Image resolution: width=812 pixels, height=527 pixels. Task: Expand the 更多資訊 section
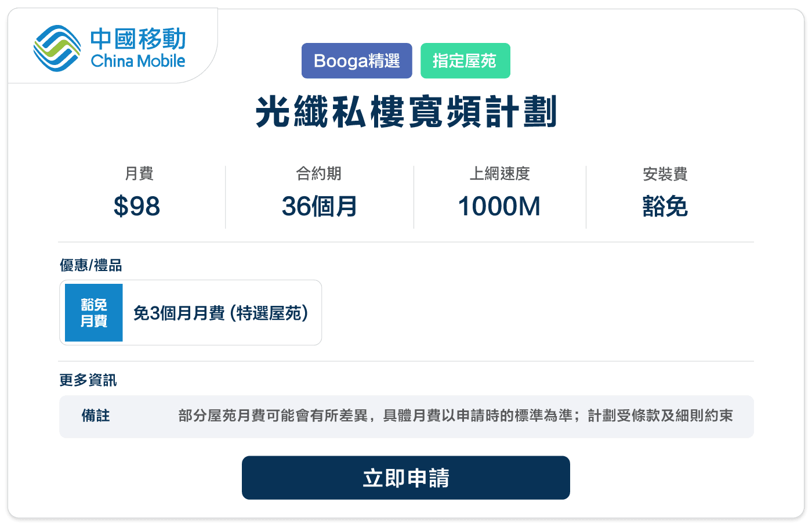88,380
